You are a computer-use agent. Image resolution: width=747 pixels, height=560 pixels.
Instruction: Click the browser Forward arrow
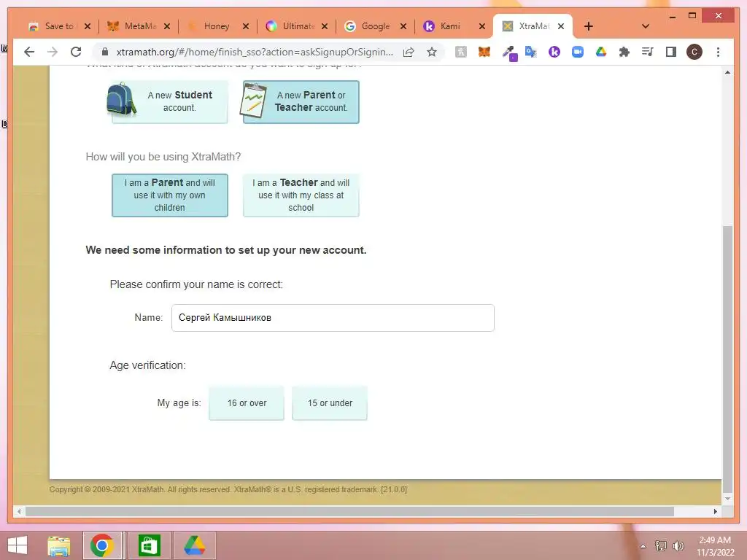pos(53,52)
